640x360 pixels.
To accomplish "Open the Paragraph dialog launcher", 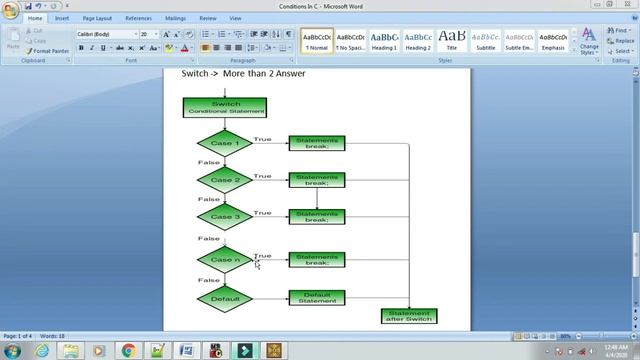I will [291, 60].
